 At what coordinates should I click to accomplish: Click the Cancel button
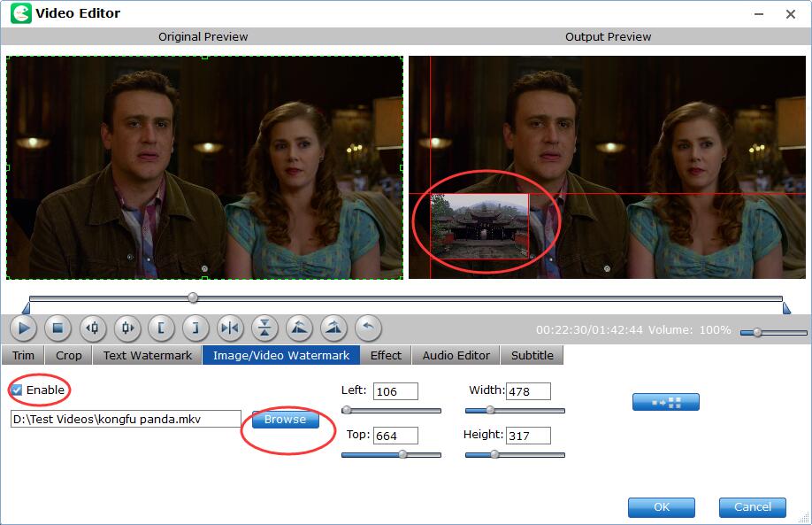click(x=753, y=507)
